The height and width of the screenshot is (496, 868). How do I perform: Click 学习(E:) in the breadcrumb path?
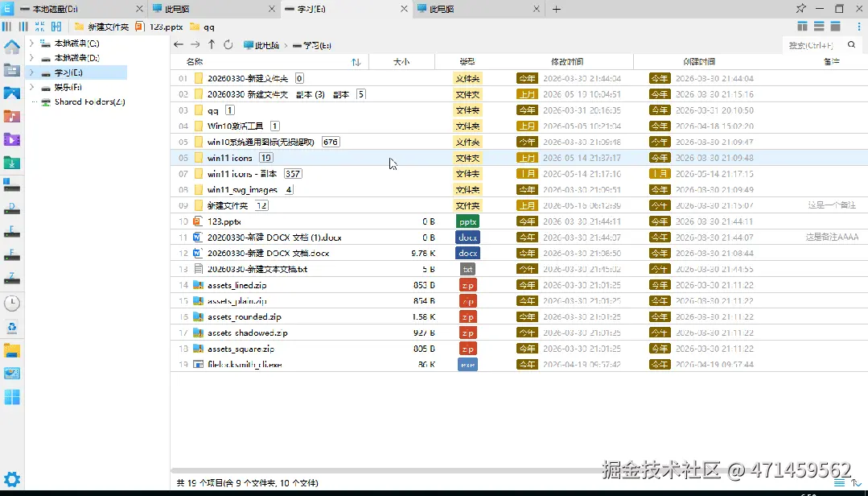[311, 45]
